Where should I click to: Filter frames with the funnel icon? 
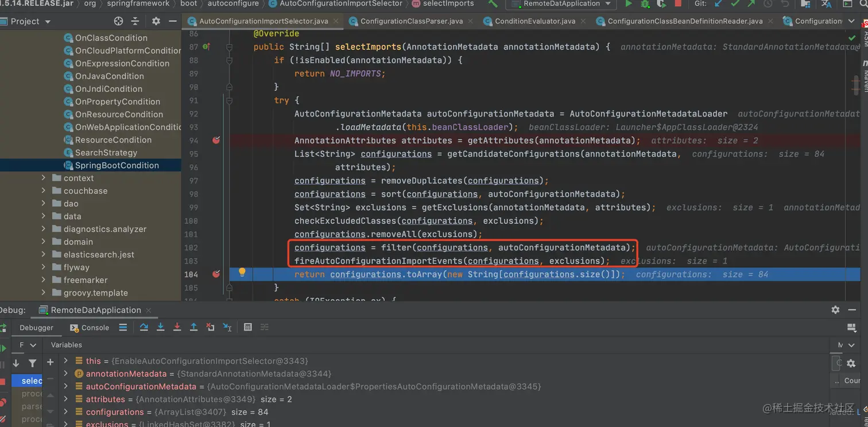tap(32, 363)
